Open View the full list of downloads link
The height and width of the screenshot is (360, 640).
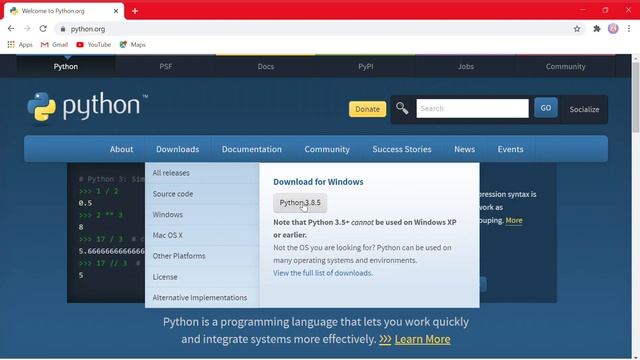323,273
